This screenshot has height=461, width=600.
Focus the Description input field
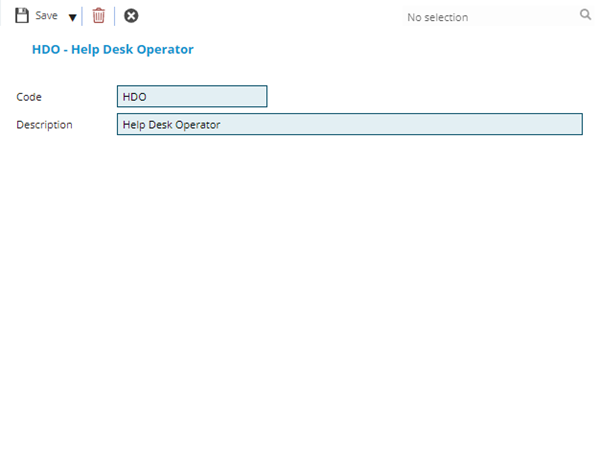click(349, 125)
